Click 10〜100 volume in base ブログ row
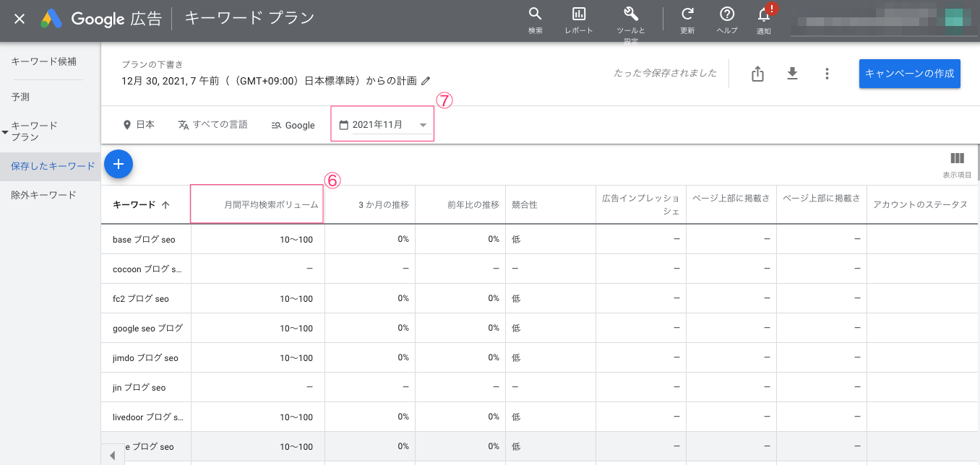 (x=296, y=239)
